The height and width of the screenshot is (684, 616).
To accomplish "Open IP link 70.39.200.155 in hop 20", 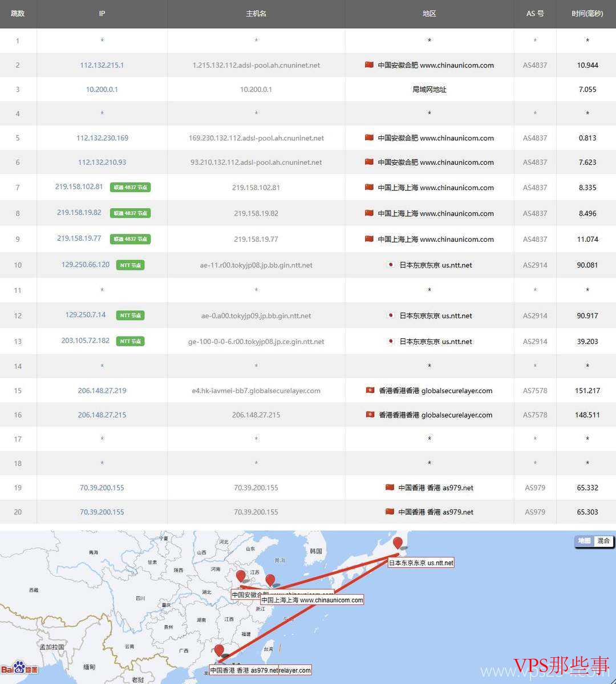I will pos(102,512).
